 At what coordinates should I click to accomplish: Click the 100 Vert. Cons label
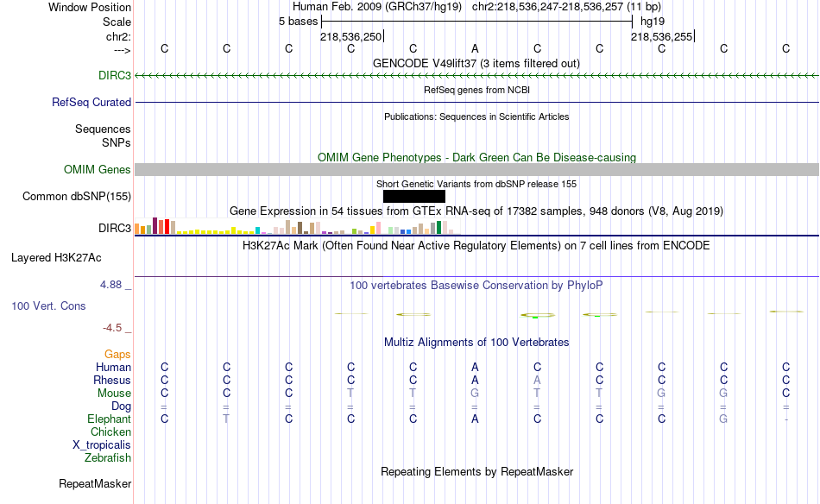48,306
